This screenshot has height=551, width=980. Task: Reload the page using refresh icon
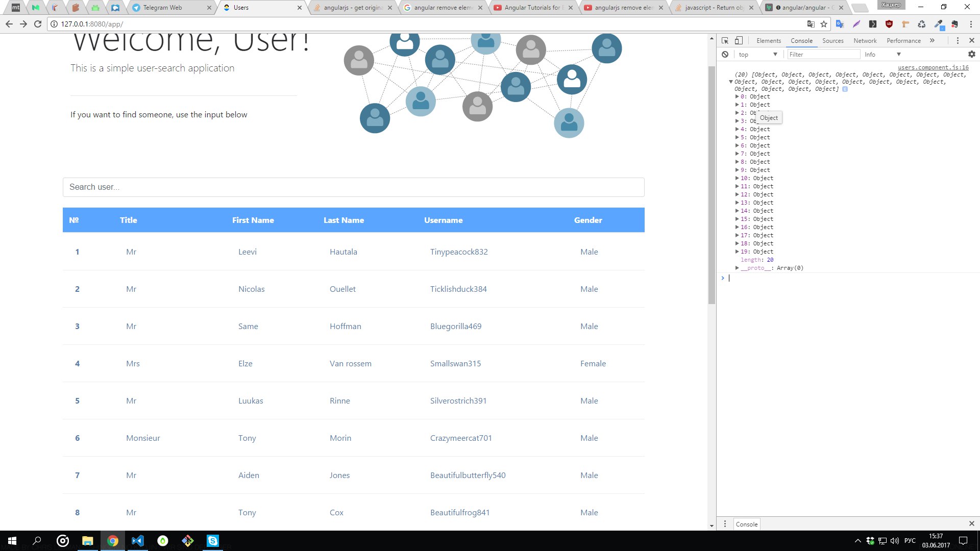click(38, 24)
